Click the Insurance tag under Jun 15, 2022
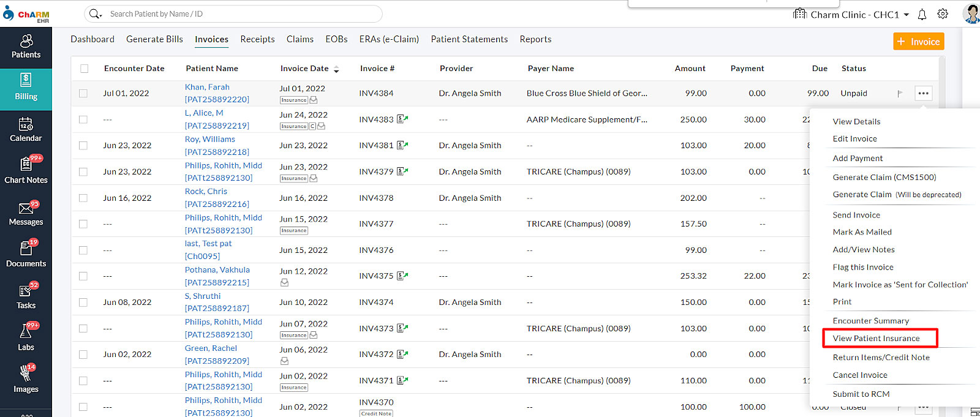Viewport: 980px width, 417px height. pos(294,231)
